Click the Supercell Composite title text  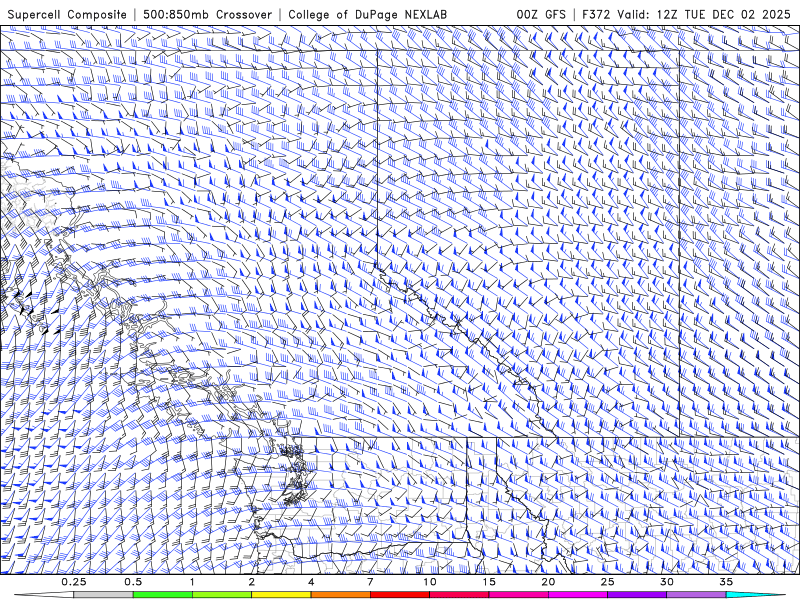coord(67,14)
